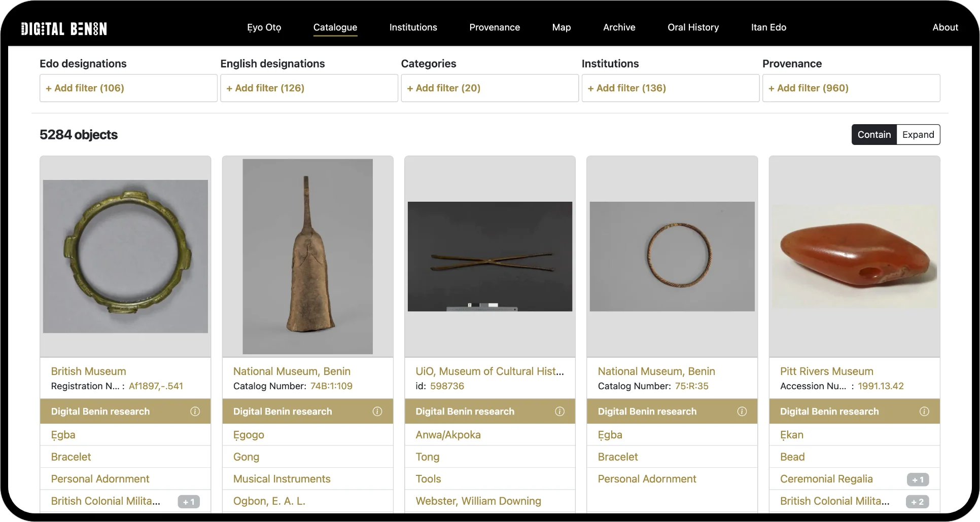
Task: Navigate to the Map page
Action: coord(561,27)
